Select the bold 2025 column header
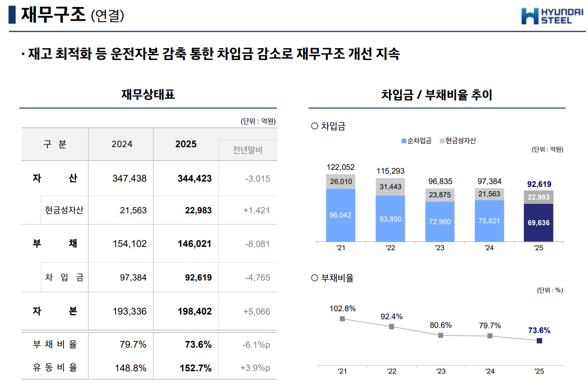Image resolution: width=588 pixels, height=385 pixels. pos(186,144)
